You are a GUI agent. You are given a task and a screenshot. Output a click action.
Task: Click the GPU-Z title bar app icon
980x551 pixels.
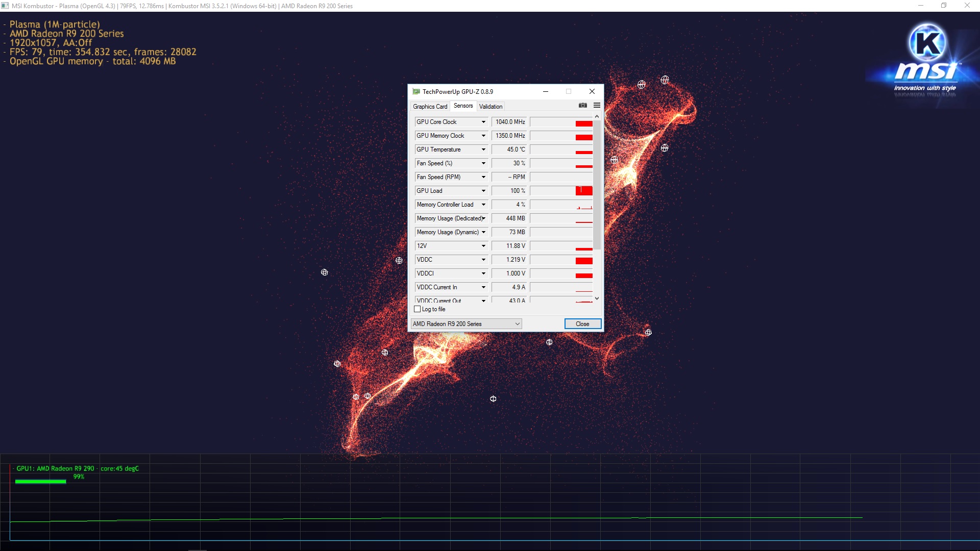416,92
